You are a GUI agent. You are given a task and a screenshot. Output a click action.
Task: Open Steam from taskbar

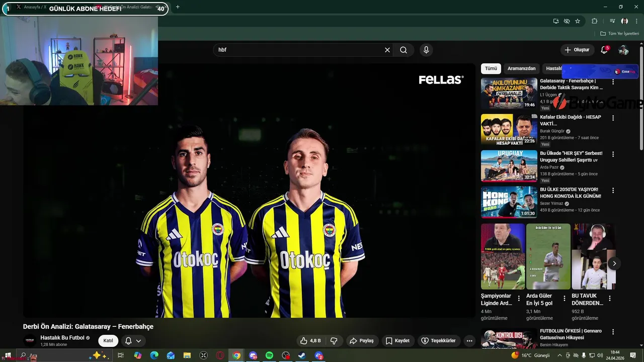coord(302,355)
